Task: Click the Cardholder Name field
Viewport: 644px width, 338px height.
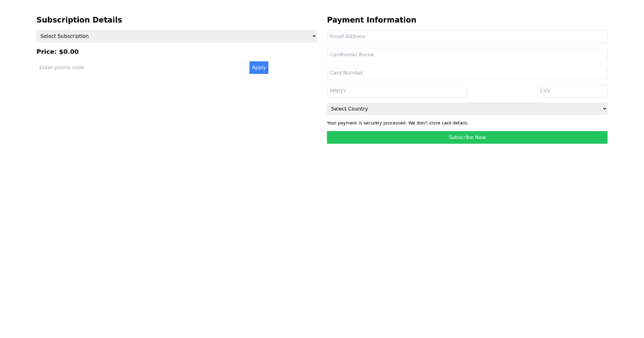Action: tap(467, 54)
